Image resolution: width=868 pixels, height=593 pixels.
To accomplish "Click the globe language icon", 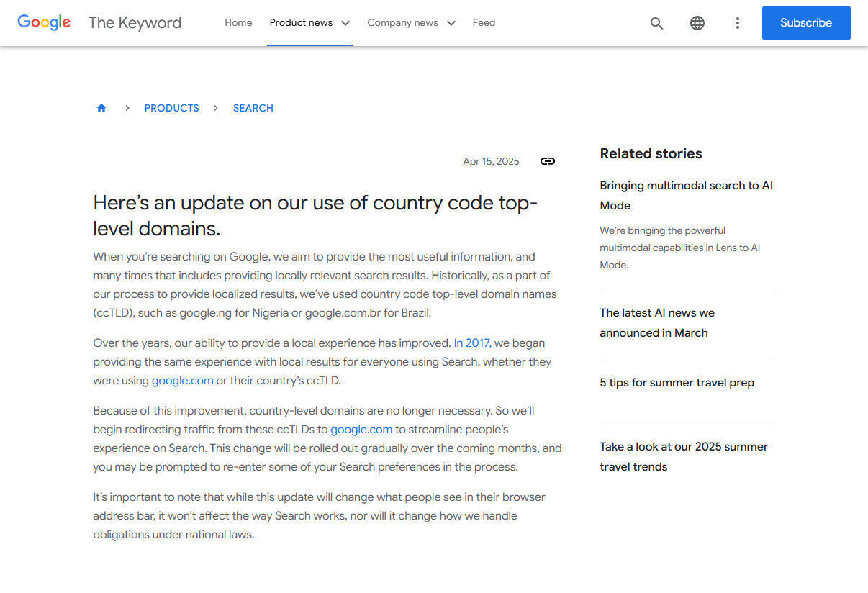I will [x=697, y=23].
